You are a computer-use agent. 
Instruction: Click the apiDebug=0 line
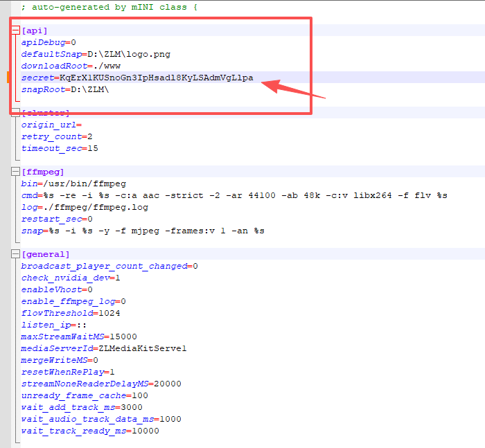coord(48,42)
